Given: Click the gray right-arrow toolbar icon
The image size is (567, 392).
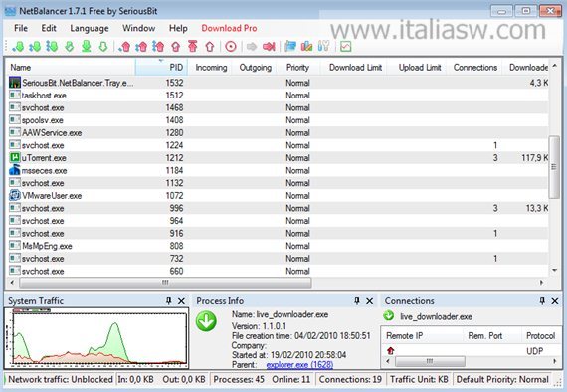Looking at the screenshot, I should [252, 47].
